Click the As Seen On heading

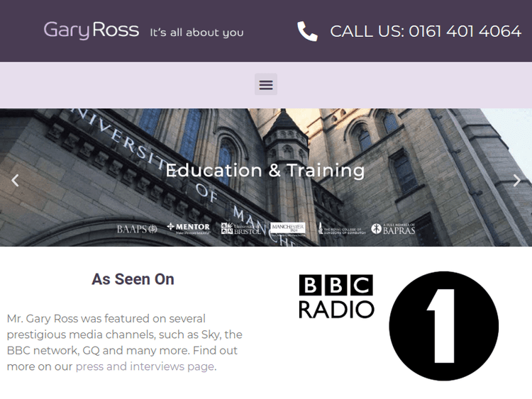point(133,279)
